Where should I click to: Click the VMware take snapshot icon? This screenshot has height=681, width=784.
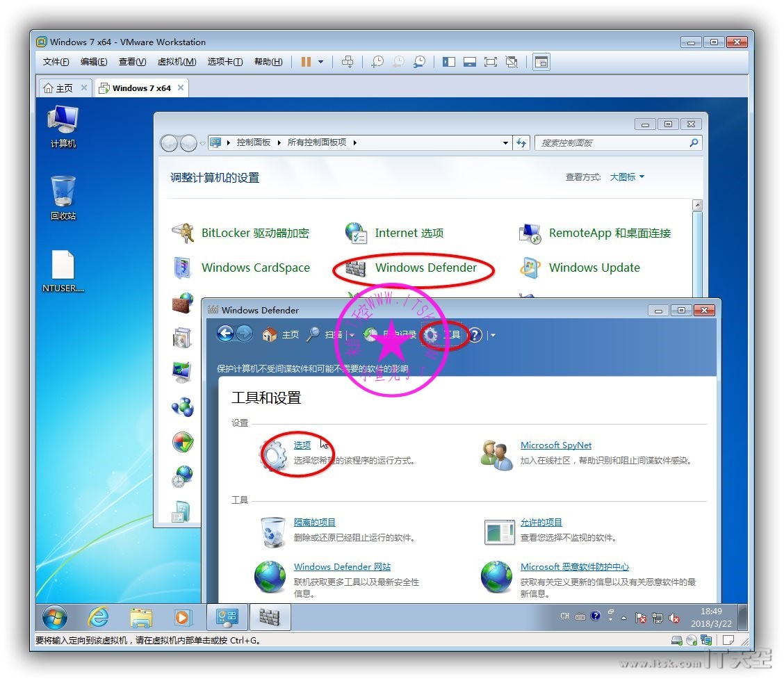[377, 62]
